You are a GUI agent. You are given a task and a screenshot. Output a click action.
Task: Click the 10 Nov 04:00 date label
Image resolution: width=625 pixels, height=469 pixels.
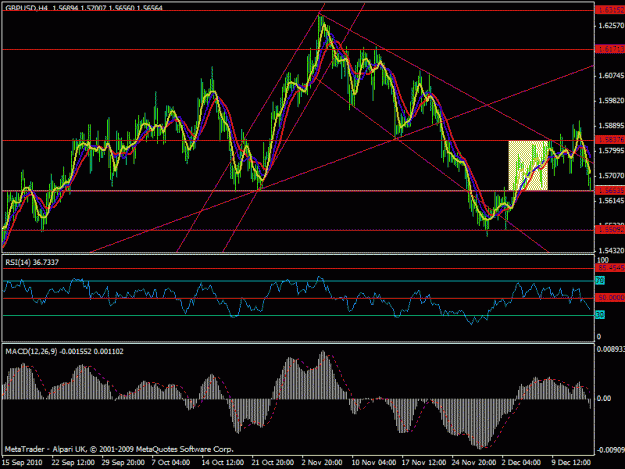point(374,463)
